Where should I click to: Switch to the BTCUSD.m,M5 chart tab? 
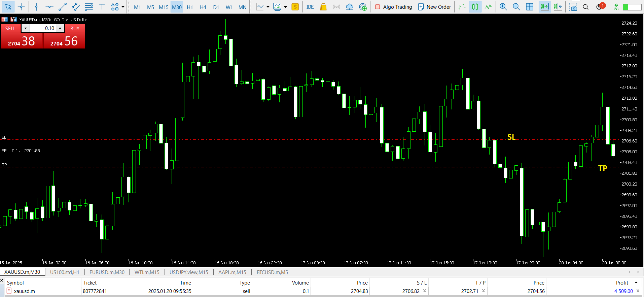pos(272,272)
